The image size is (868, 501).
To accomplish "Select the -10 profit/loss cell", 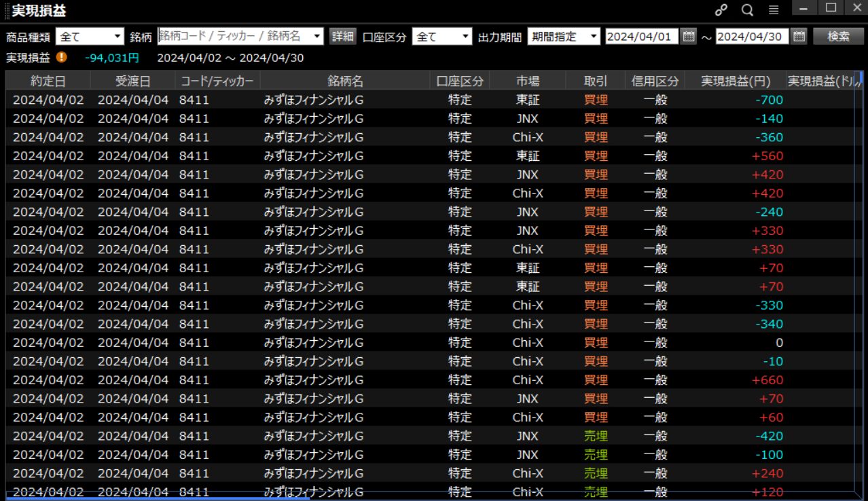I will (772, 361).
